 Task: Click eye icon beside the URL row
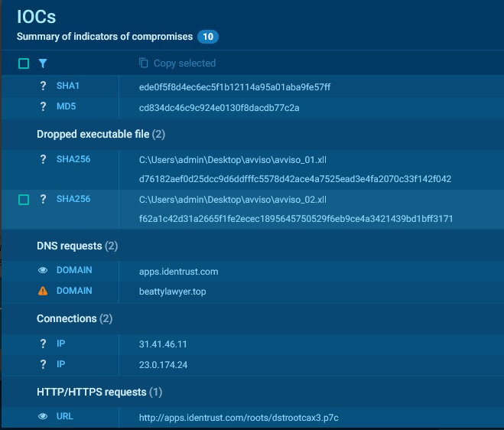click(x=43, y=416)
